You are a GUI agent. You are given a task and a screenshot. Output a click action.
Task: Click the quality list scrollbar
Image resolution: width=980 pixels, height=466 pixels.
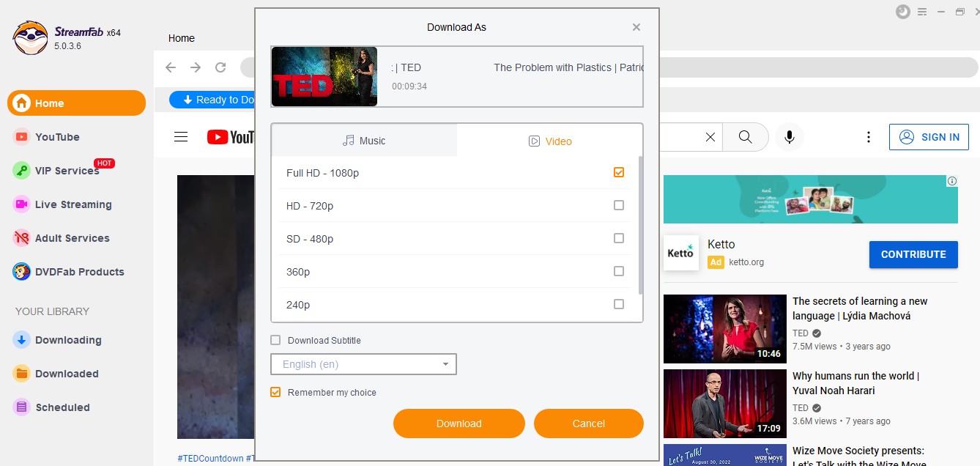641,225
